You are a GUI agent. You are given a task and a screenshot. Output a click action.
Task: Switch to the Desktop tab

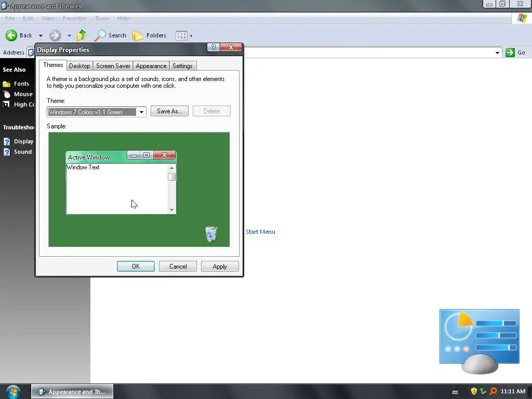79,66
